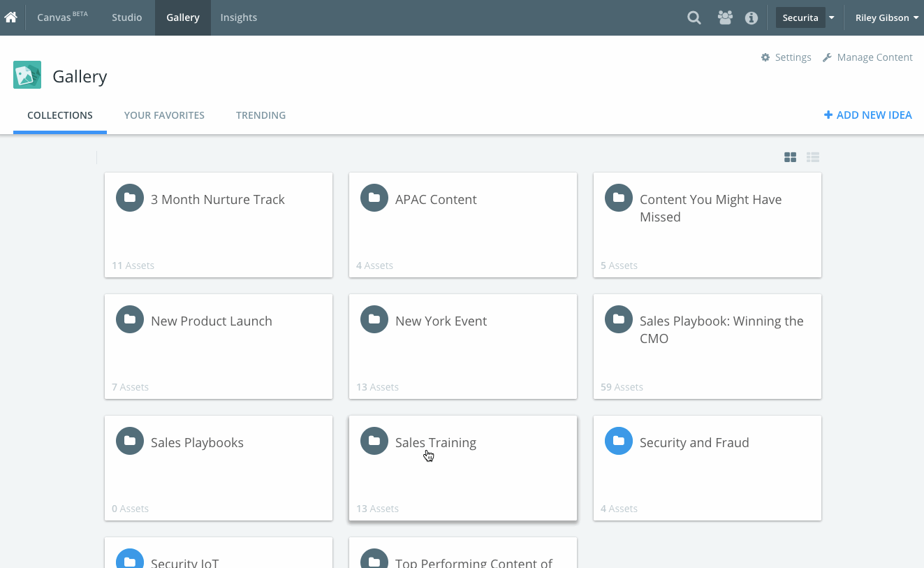Switch to grid view layout
Viewport: 924px width, 568px height.
[x=790, y=157]
